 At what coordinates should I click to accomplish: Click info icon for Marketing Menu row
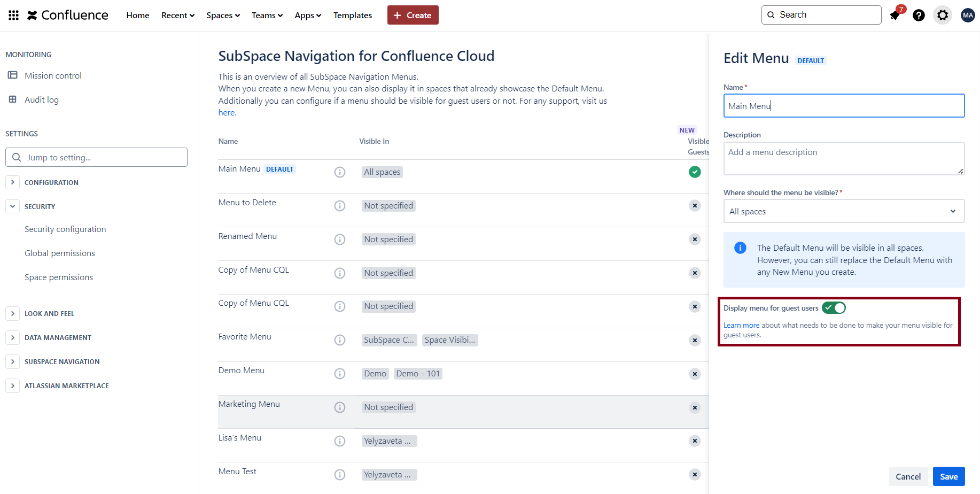pos(340,407)
